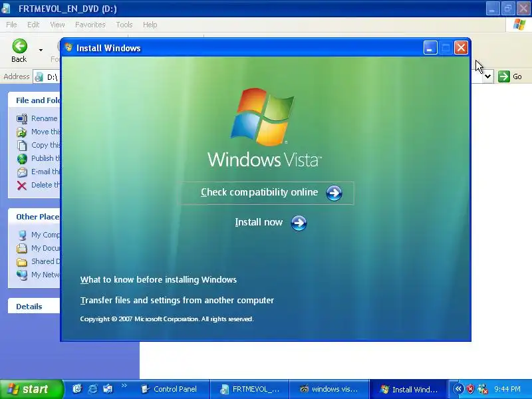The height and width of the screenshot is (399, 532).
Task: Click the Move this file icon
Action: point(22,132)
